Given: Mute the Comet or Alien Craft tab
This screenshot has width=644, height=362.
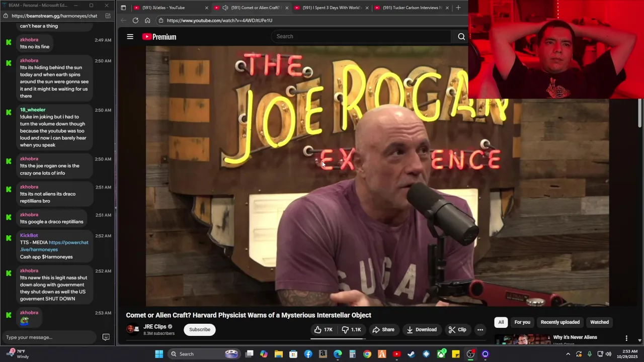Looking at the screenshot, I should pos(225,8).
